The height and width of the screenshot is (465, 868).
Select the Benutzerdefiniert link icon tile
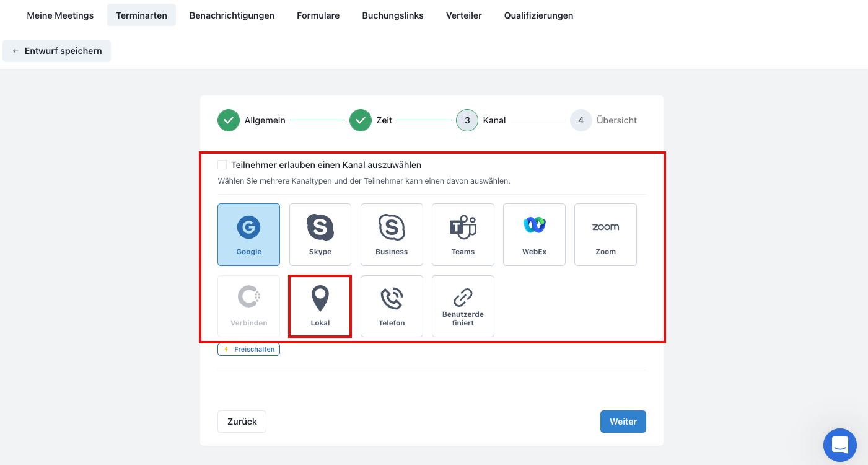point(463,306)
